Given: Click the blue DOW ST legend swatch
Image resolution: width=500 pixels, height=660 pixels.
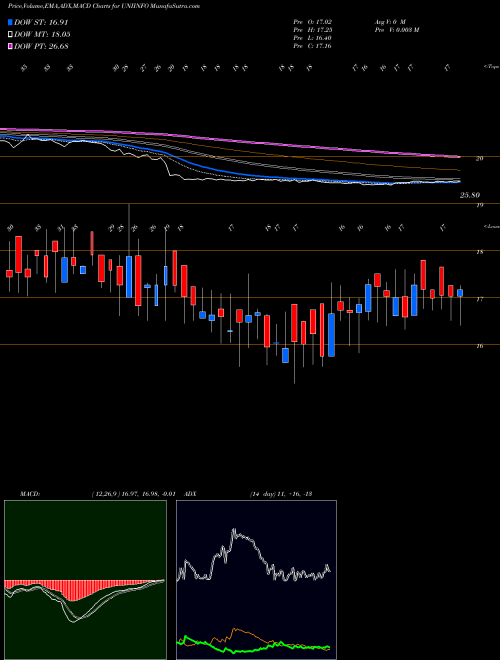Looking at the screenshot, I should click(x=10, y=22).
